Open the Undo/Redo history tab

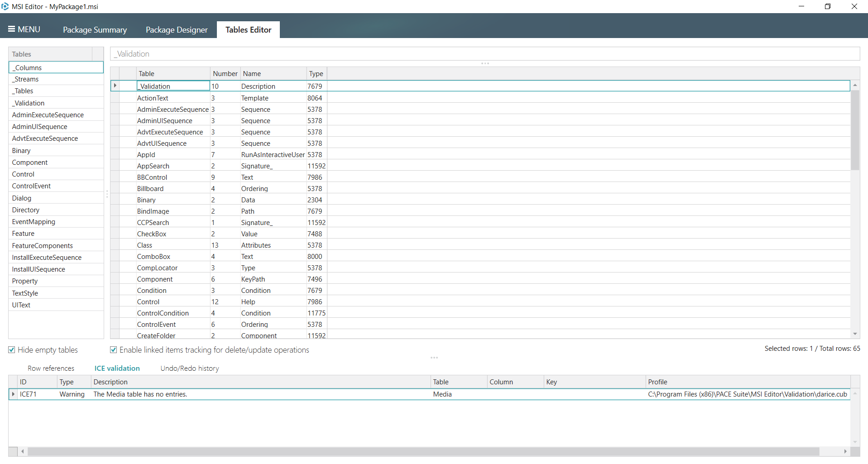pos(190,368)
